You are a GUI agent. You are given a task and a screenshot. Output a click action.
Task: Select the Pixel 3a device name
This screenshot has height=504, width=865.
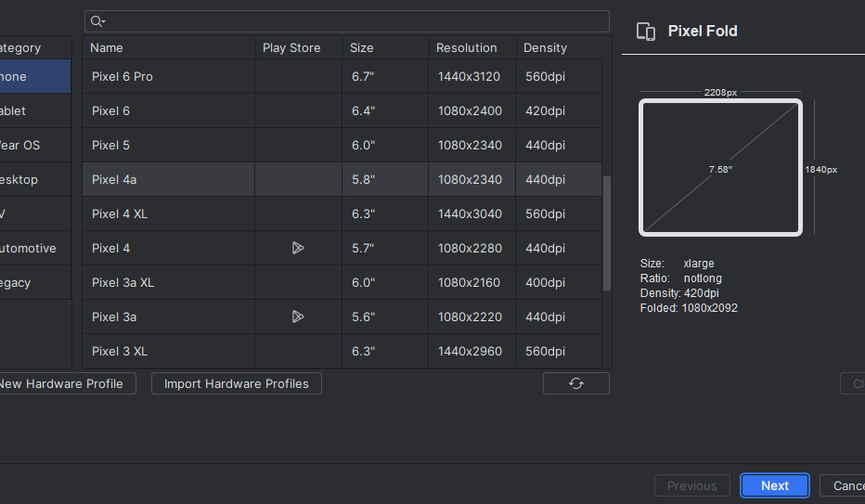click(x=114, y=317)
